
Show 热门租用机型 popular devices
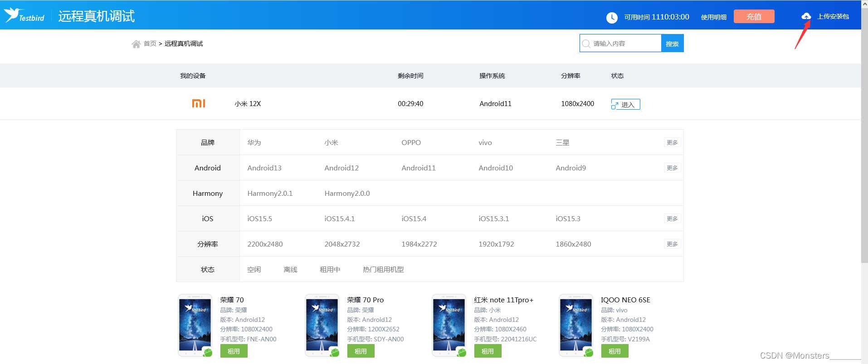pyautogui.click(x=383, y=269)
